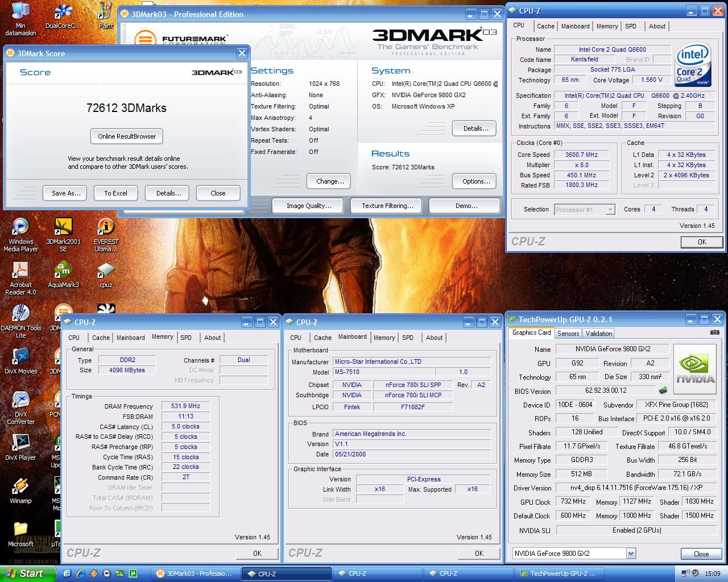Click Details... under the System section
This screenshot has height=582, width=728.
[475, 128]
